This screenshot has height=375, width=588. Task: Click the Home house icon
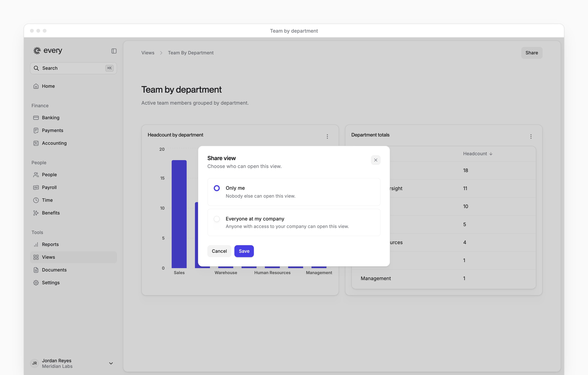pos(36,86)
